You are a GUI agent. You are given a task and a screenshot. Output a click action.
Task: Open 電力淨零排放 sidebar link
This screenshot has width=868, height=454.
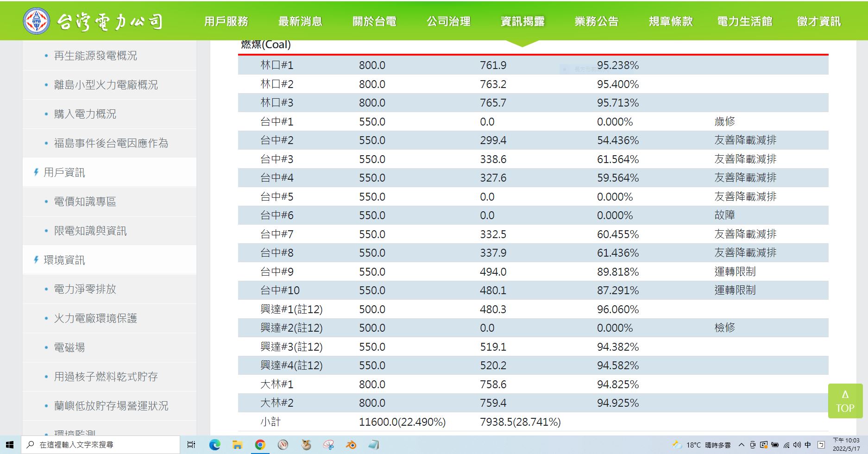(x=85, y=289)
